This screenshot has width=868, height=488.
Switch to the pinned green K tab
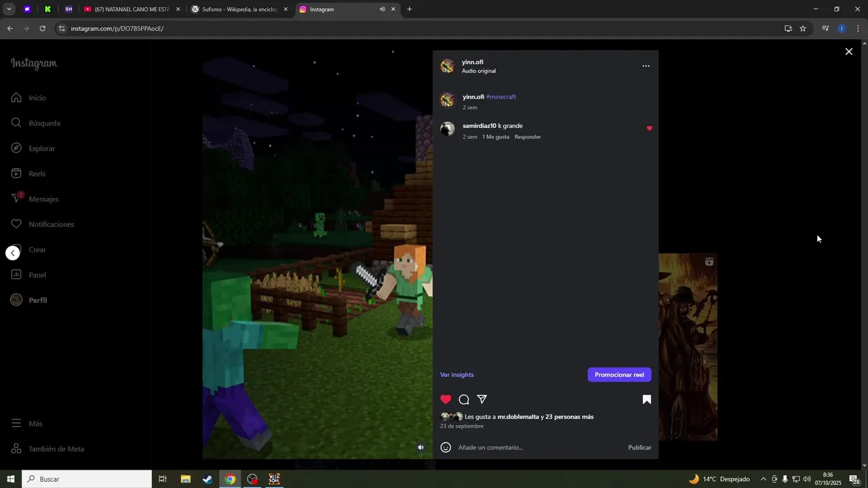(47, 9)
